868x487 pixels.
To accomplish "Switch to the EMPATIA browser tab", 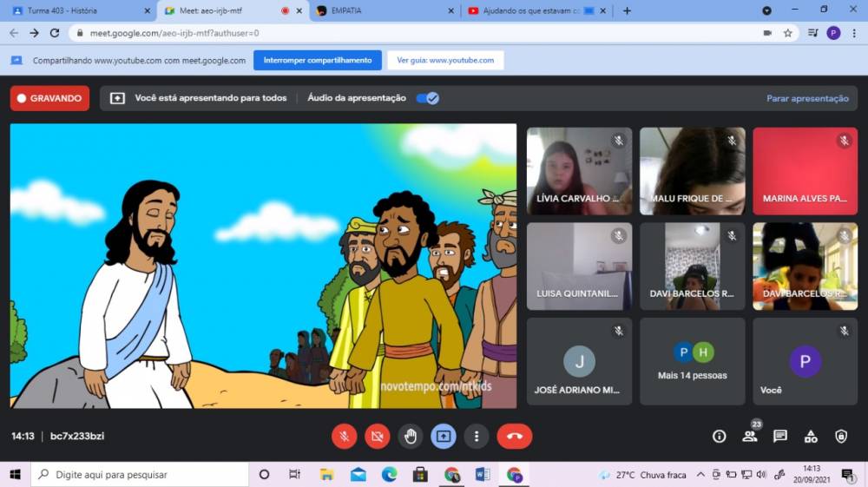I will pyautogui.click(x=382, y=10).
